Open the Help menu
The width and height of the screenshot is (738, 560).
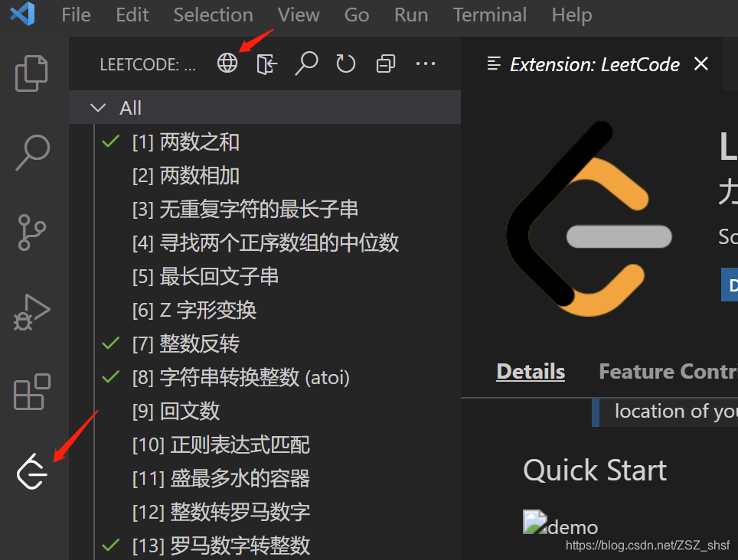(x=572, y=15)
